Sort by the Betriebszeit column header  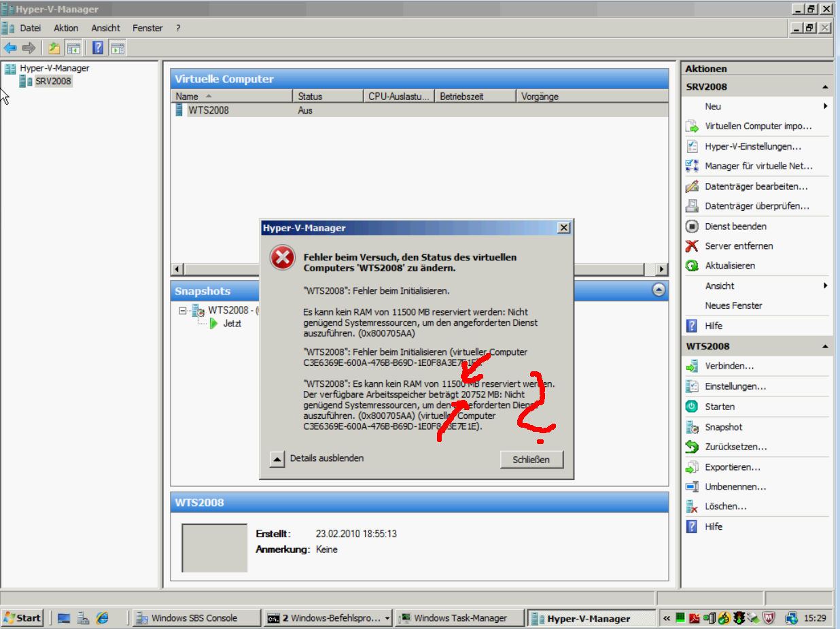click(x=476, y=97)
